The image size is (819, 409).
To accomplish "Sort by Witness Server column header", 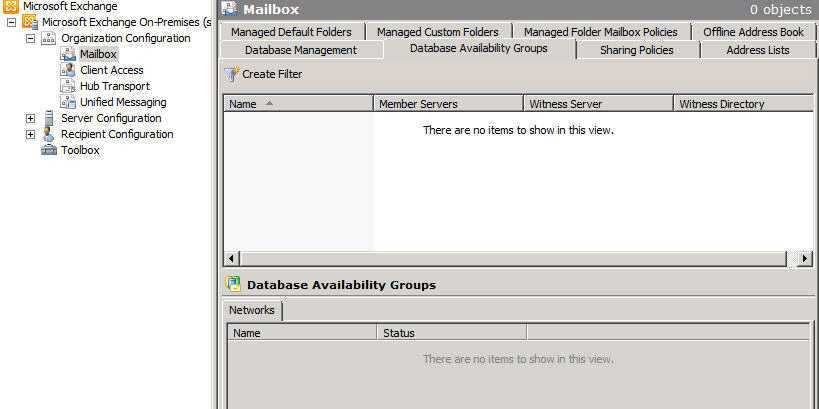I will [x=599, y=104].
